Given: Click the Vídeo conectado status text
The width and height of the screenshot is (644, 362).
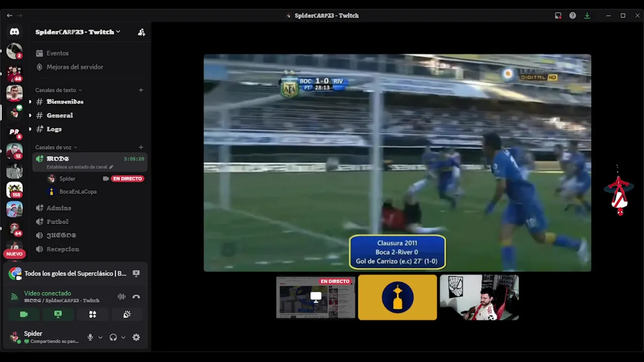Looking at the screenshot, I should tap(48, 293).
